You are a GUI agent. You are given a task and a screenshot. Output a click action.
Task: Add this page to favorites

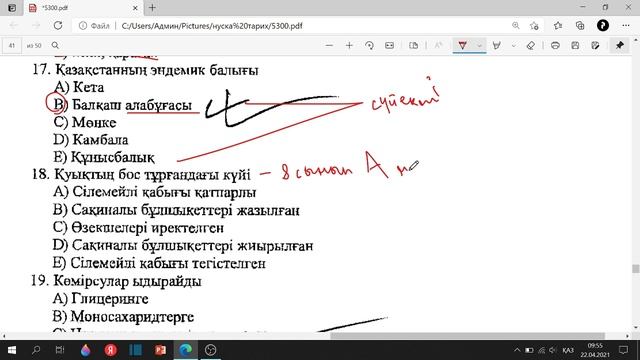pyautogui.click(x=534, y=25)
